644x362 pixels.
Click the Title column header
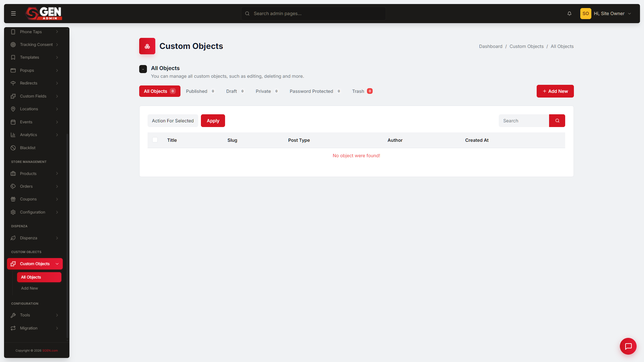pyautogui.click(x=172, y=140)
